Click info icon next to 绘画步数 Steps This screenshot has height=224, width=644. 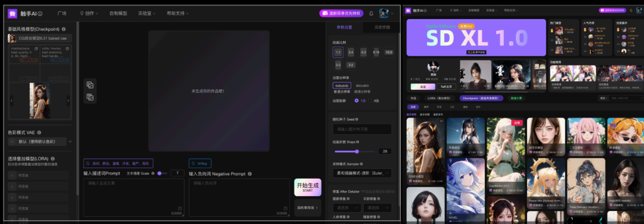tap(357, 142)
